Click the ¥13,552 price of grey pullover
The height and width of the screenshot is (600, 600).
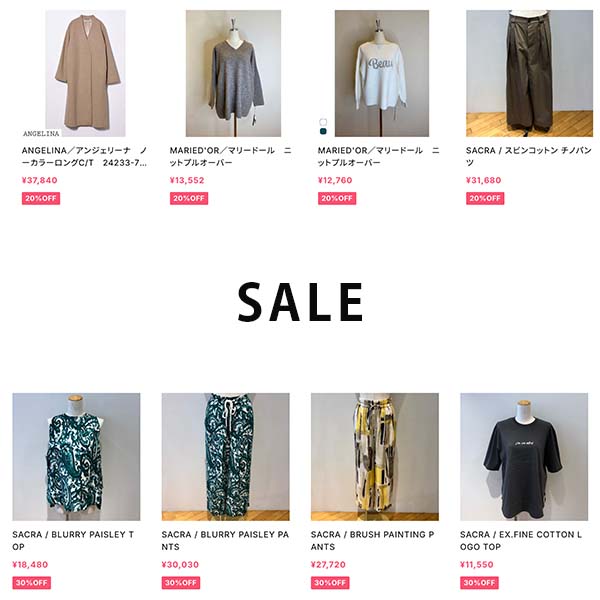(187, 180)
